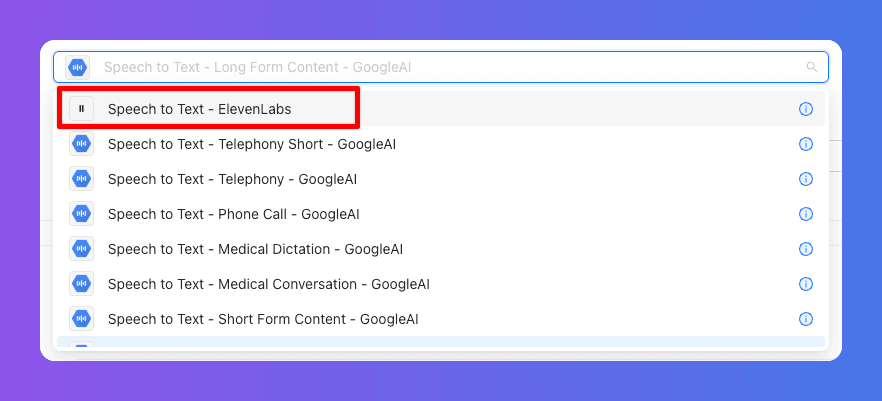Select Speech to Text - Phone Call - GoogleAI

[x=440, y=214]
